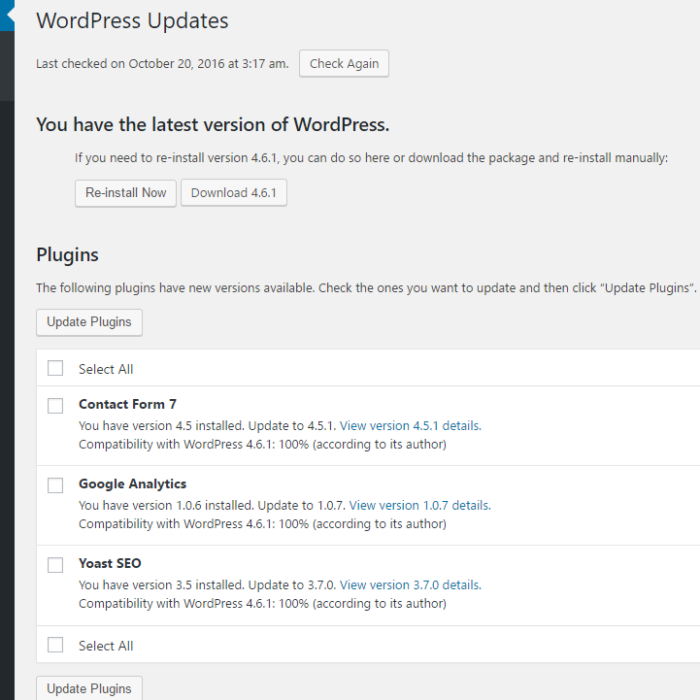Image resolution: width=700 pixels, height=700 pixels.
Task: Open View version 1.0.7 details link
Action: [x=420, y=505]
